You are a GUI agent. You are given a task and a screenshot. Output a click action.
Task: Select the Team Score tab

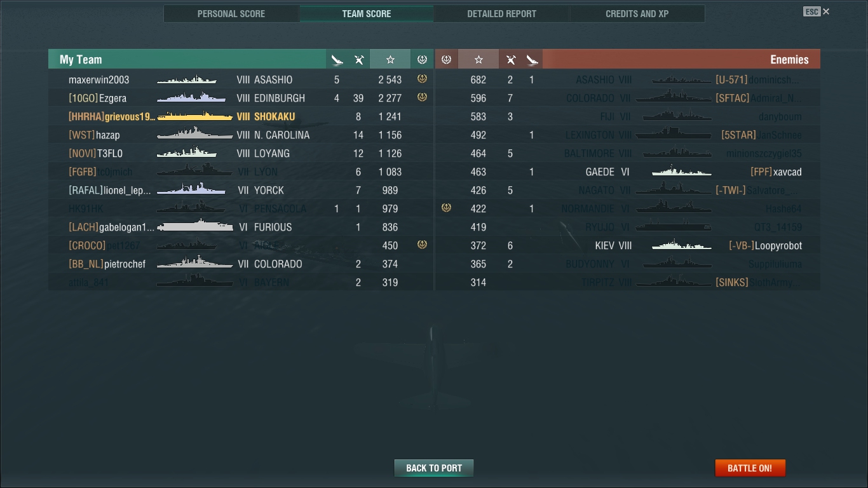click(367, 13)
